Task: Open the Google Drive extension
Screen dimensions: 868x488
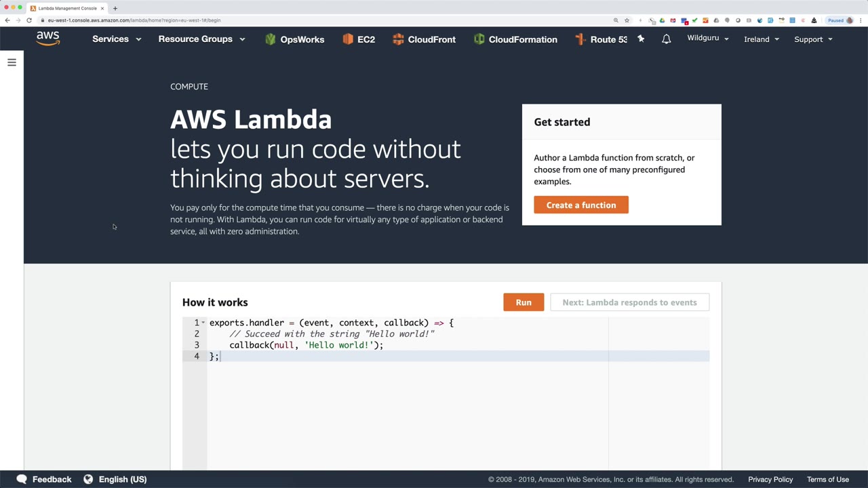Action: [663, 20]
